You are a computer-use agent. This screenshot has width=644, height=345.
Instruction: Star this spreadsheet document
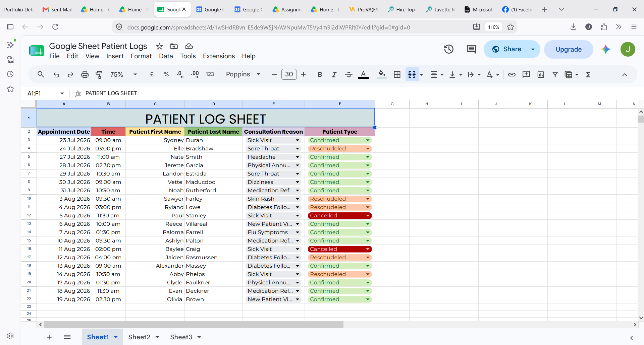coord(160,46)
